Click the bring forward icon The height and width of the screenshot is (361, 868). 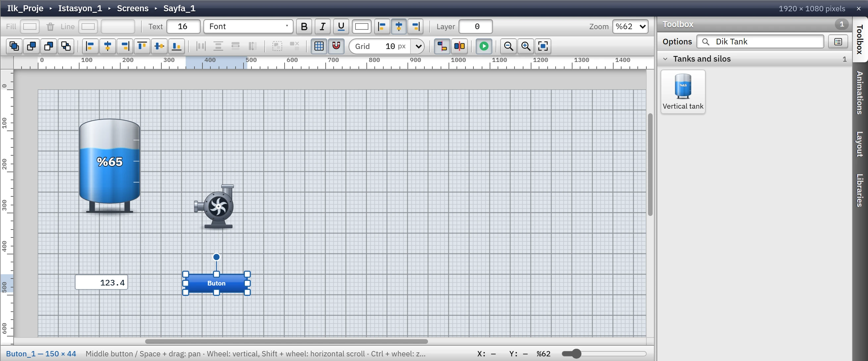click(31, 46)
